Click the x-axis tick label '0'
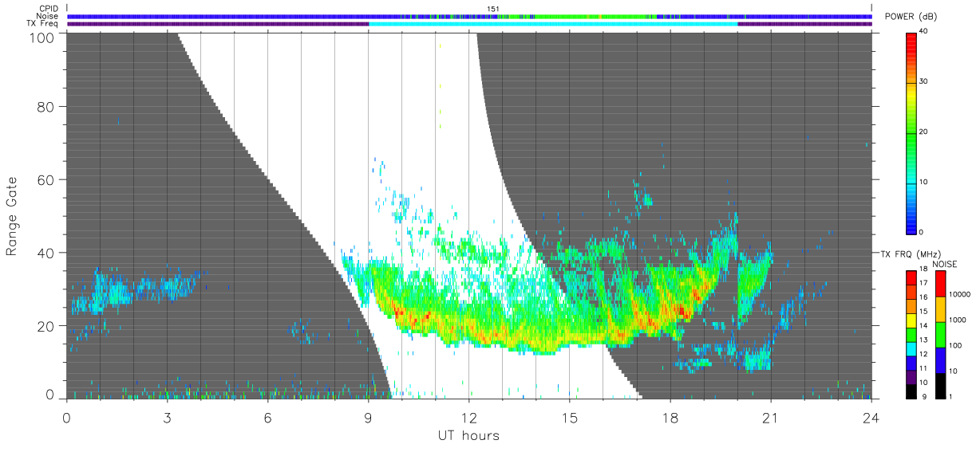The height and width of the screenshot is (452, 980). coord(66,416)
